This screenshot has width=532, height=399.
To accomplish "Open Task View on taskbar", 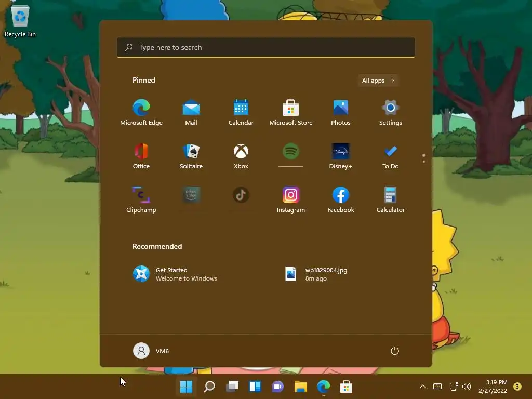I will 232,387.
